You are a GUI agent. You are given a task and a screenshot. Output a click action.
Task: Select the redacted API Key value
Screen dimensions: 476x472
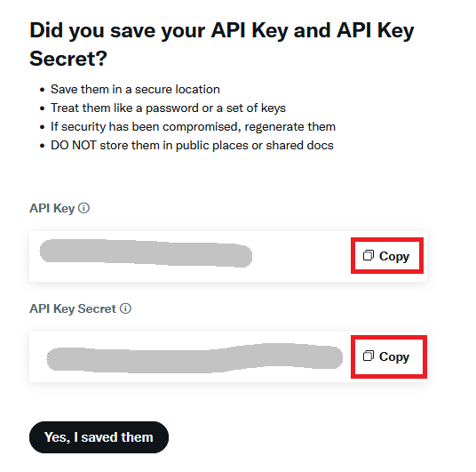pos(146,253)
